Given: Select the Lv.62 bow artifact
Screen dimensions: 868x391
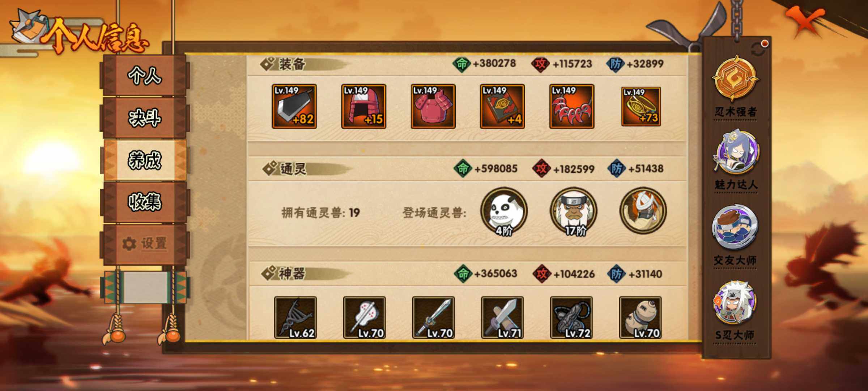Looking at the screenshot, I should click(x=295, y=318).
